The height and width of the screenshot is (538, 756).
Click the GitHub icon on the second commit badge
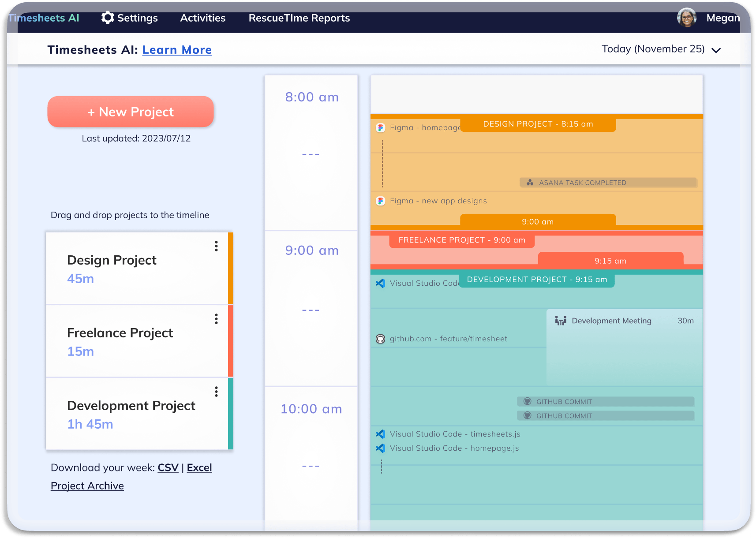coord(528,415)
